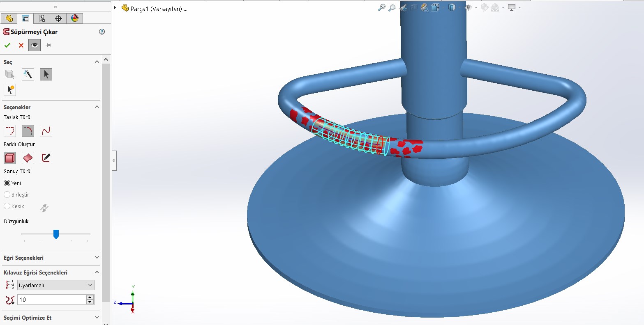The height and width of the screenshot is (325, 644).
Task: Click the Apply Scene icon
Action: (x=495, y=7)
